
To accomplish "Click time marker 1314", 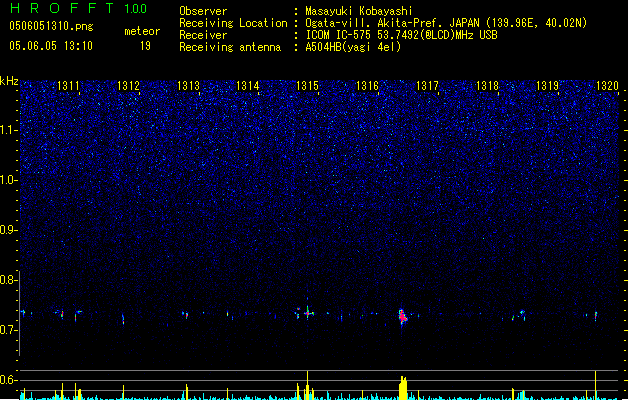I will [248, 86].
